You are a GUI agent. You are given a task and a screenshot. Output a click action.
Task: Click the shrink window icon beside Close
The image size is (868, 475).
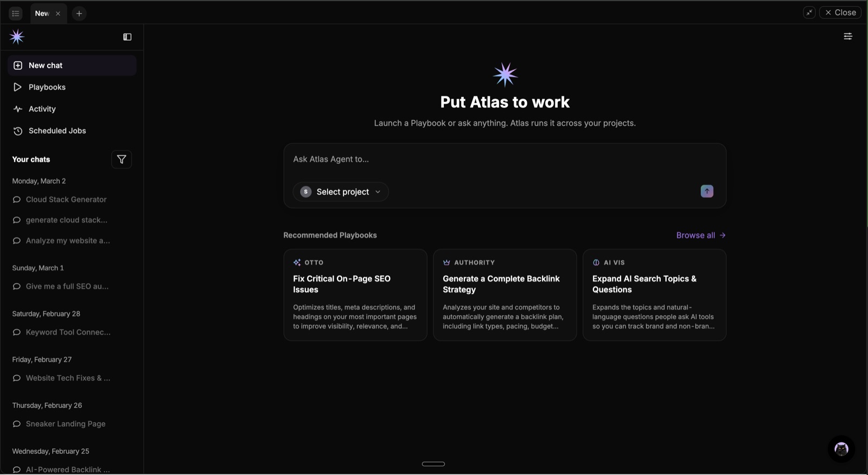pos(809,12)
